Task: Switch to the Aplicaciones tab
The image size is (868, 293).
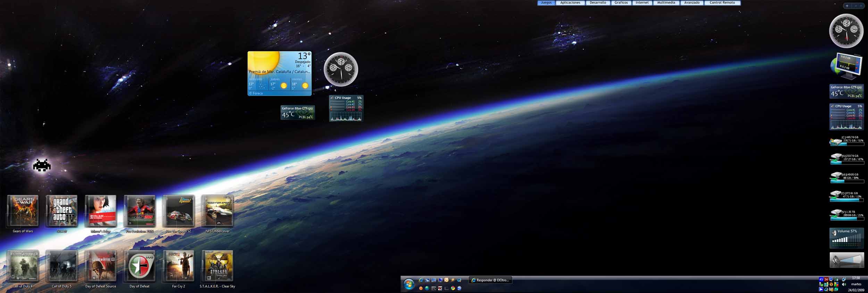Action: (570, 3)
